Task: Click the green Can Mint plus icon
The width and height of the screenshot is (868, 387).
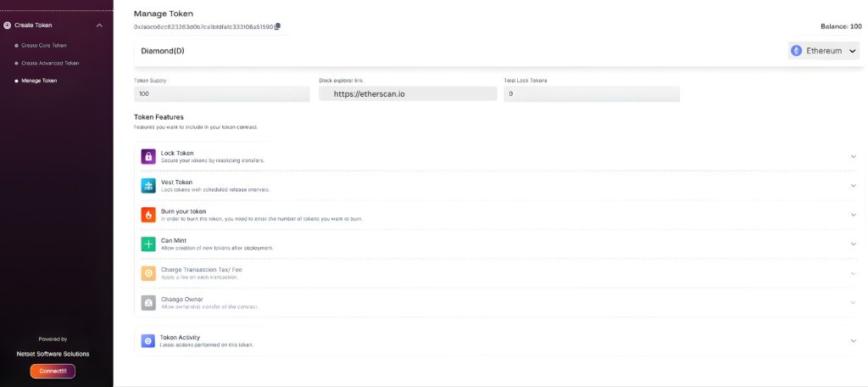Action: click(x=147, y=244)
